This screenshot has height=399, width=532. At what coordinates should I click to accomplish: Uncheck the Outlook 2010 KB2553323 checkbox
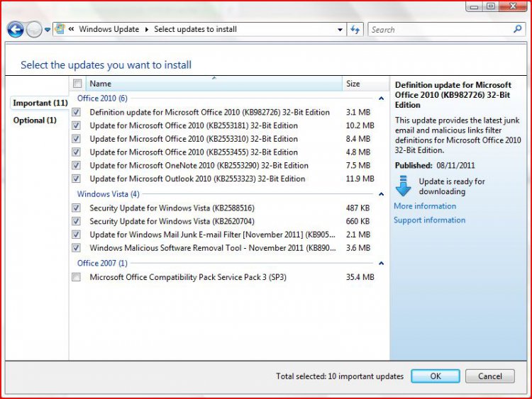point(77,179)
